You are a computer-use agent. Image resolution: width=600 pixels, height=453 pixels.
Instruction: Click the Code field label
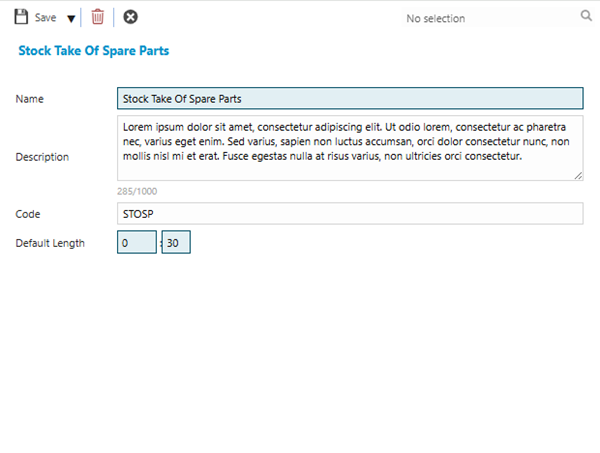(28, 214)
